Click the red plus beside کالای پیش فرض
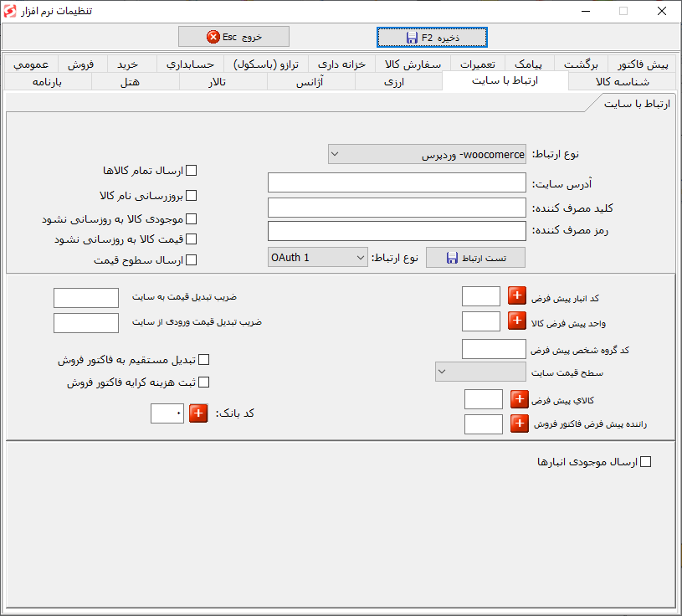 [x=520, y=399]
